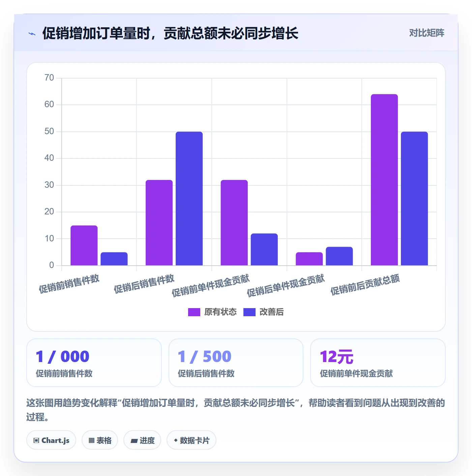Image resolution: width=472 pixels, height=476 pixels.
Task: Click the 促销前后贡献总额 x-axis label
Action: (x=365, y=285)
